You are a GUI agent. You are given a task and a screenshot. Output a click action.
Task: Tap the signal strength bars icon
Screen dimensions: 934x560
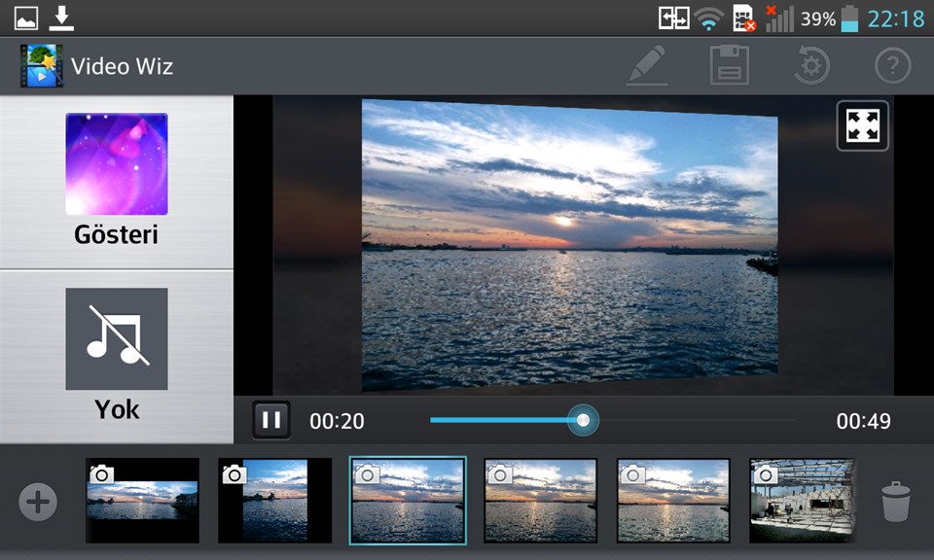tap(779, 18)
